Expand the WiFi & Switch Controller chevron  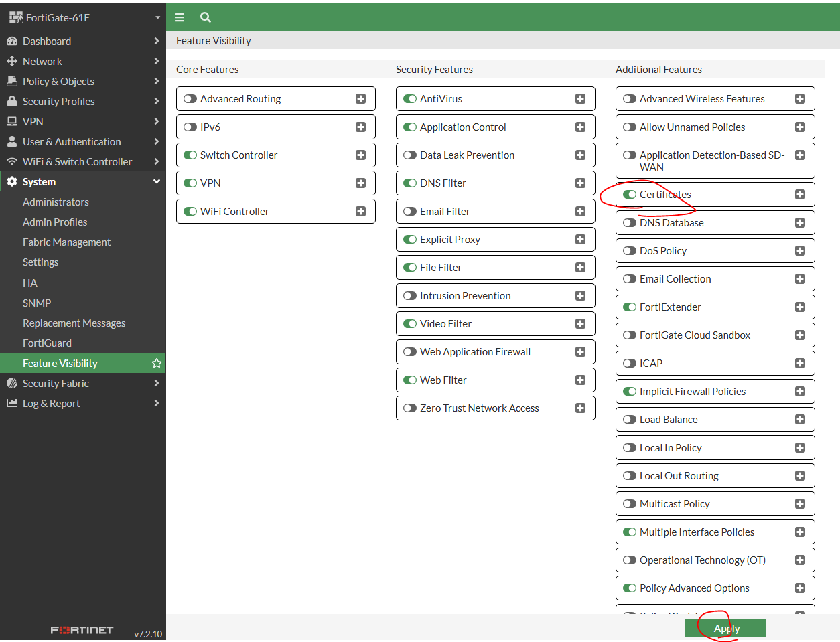[157, 161]
